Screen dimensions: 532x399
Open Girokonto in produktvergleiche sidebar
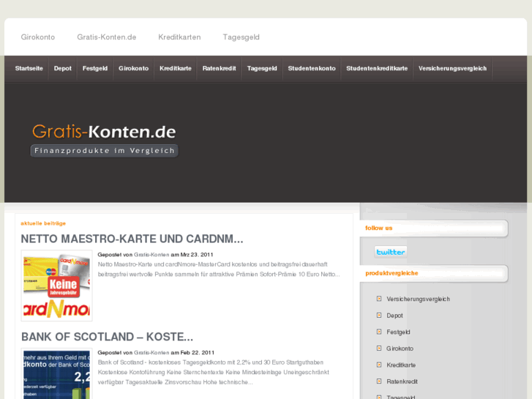(400, 348)
